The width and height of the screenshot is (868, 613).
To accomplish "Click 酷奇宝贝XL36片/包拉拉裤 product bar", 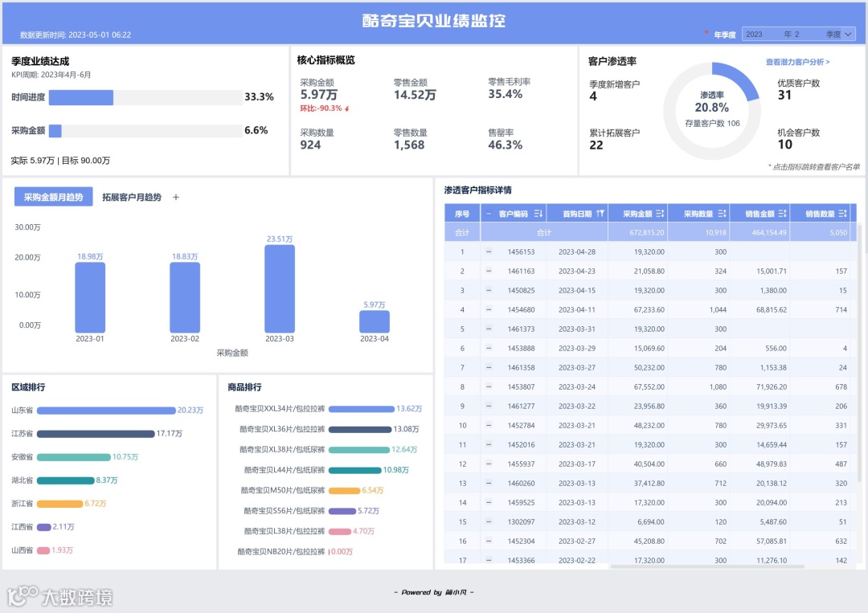I will click(x=360, y=429).
